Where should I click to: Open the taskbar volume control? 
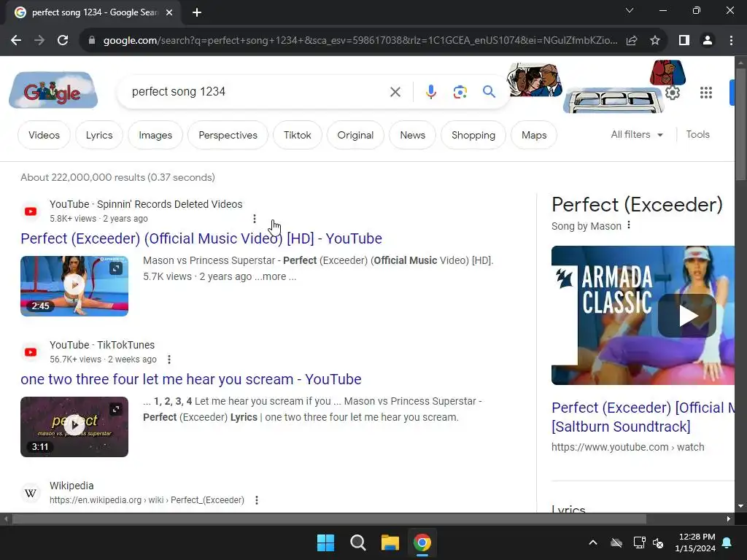[x=659, y=542]
